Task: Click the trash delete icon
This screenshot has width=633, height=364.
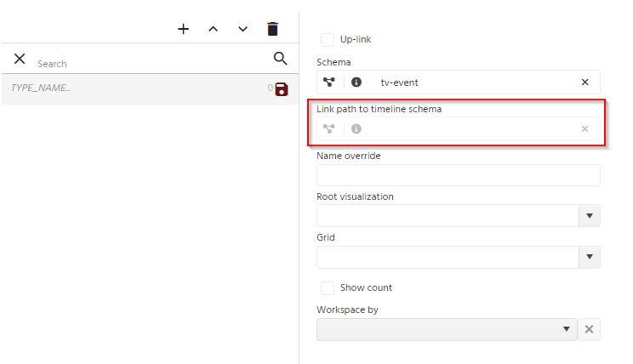Action: (x=273, y=29)
